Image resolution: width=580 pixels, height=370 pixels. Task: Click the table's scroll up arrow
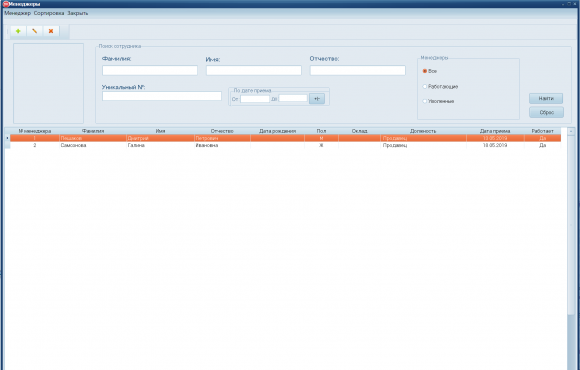(571, 131)
